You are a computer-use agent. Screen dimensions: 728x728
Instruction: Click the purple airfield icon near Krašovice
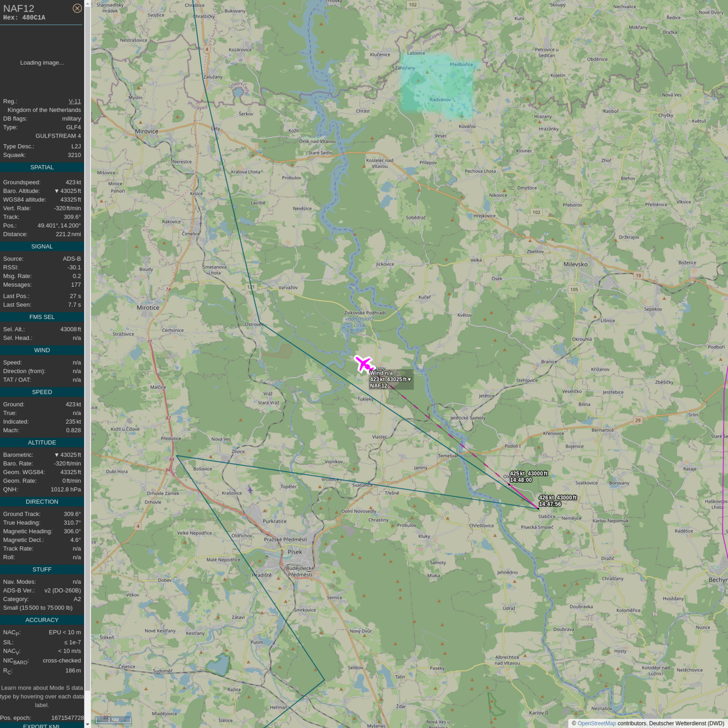click(x=250, y=490)
